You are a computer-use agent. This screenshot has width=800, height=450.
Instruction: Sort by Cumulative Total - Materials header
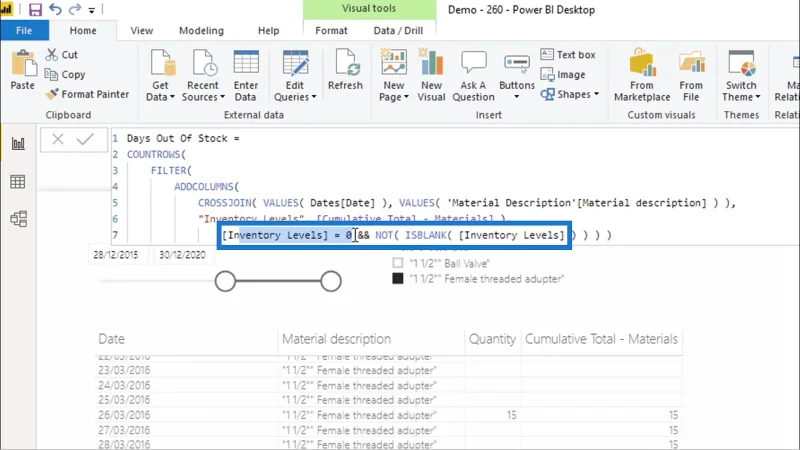point(601,339)
